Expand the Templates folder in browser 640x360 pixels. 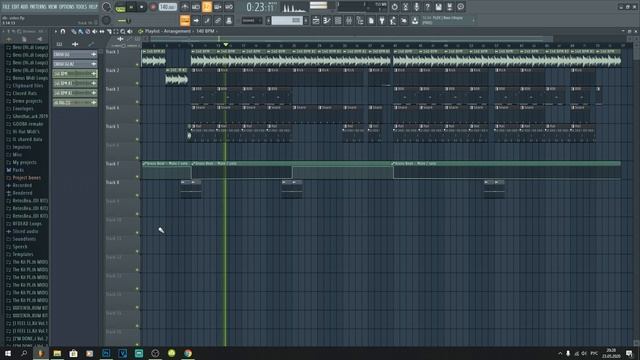pyautogui.click(x=24, y=254)
